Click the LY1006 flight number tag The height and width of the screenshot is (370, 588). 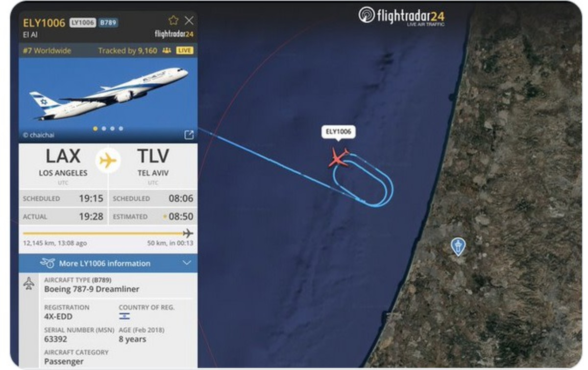[82, 23]
